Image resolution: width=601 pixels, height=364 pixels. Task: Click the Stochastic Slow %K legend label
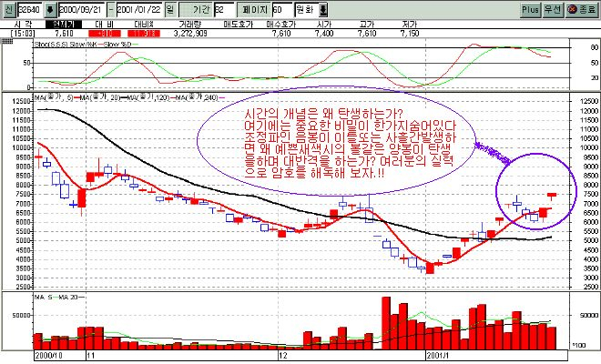coord(84,42)
